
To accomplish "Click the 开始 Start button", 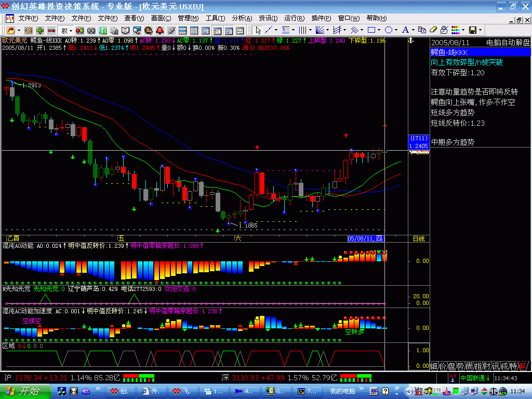I will 26,391.
